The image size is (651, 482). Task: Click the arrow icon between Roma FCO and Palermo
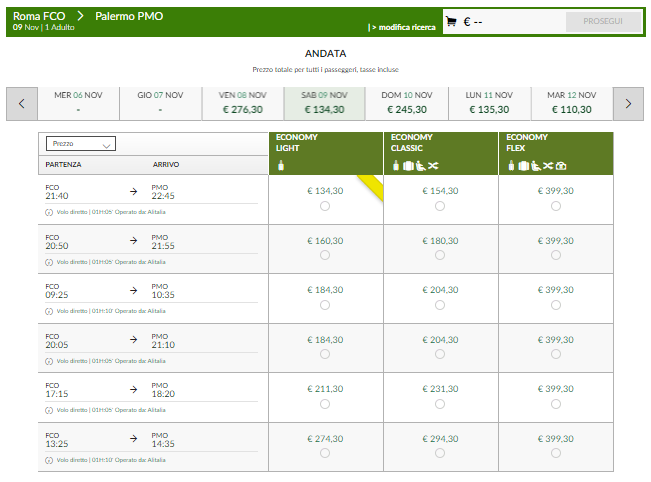(x=80, y=17)
